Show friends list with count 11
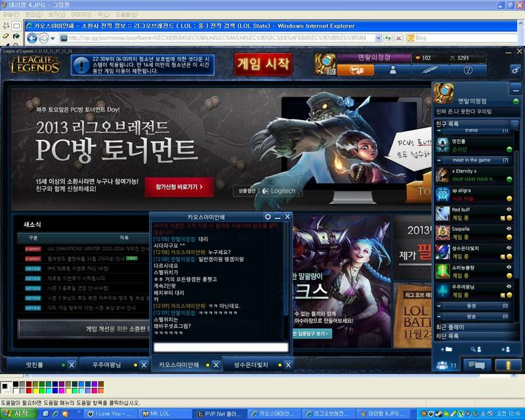 click(x=446, y=365)
